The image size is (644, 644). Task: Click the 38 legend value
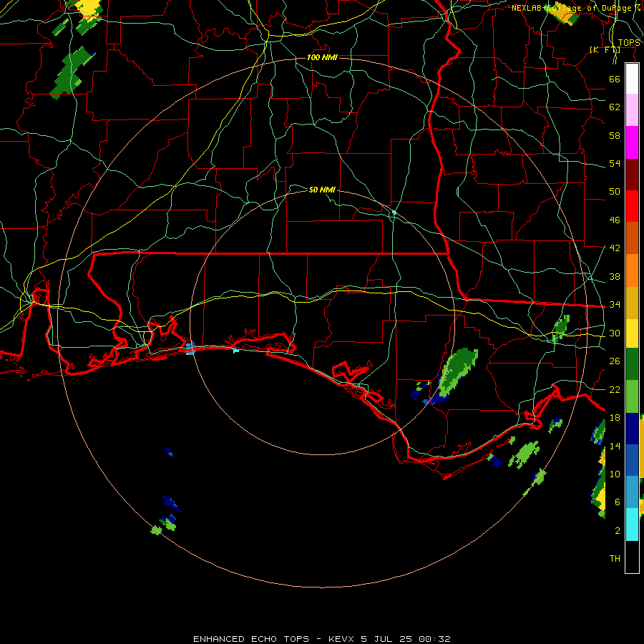(615, 277)
